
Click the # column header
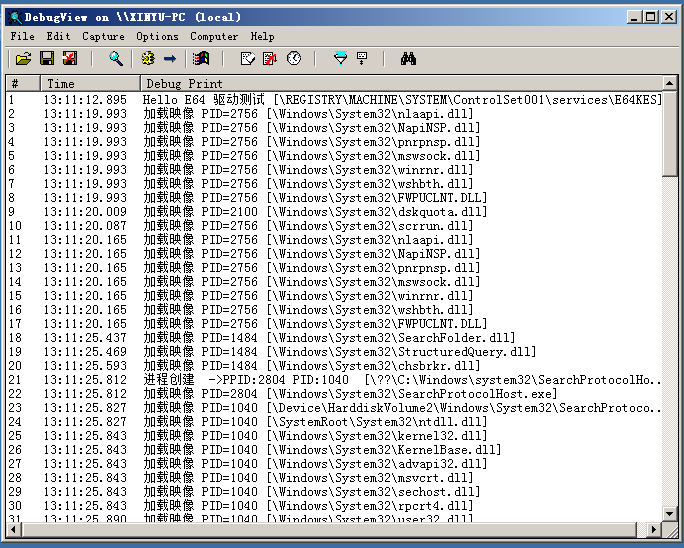[x=23, y=83]
